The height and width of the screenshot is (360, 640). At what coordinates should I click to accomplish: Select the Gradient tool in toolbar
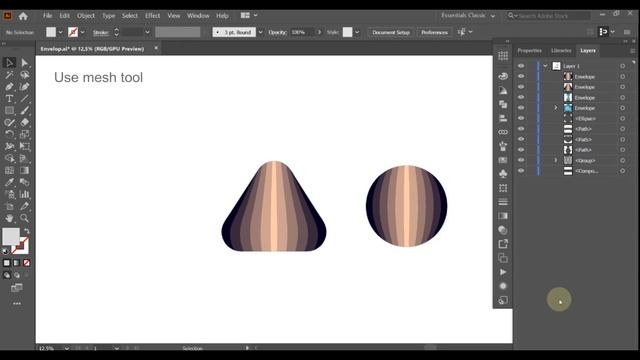(24, 170)
